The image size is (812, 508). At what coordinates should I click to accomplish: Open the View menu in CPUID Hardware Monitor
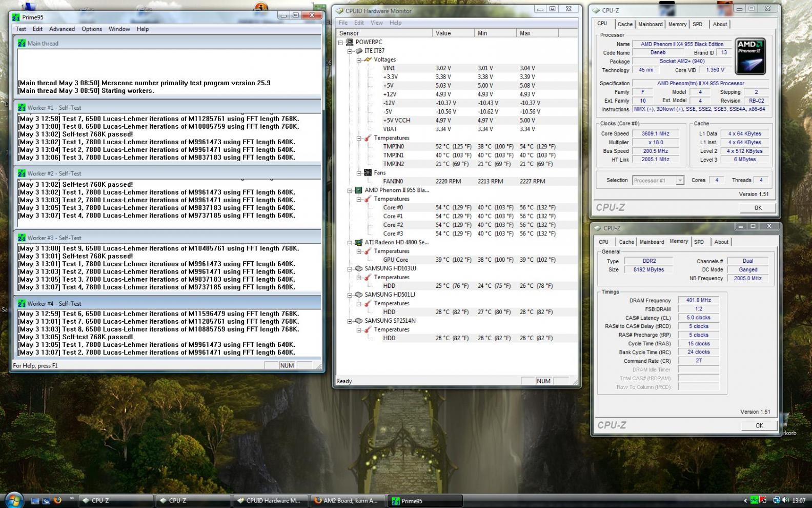click(377, 23)
